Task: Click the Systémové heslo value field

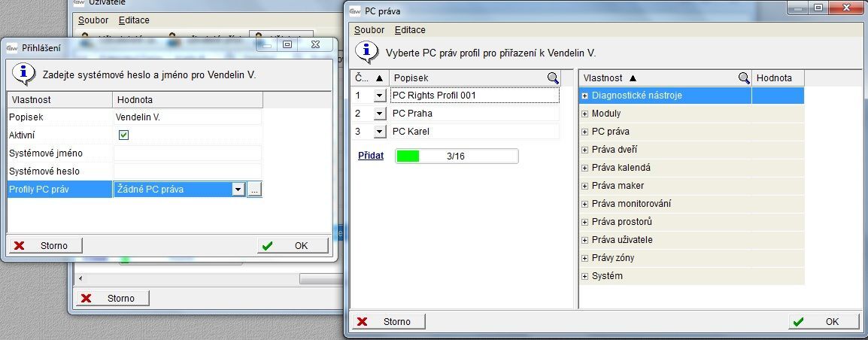Action: coord(187,172)
